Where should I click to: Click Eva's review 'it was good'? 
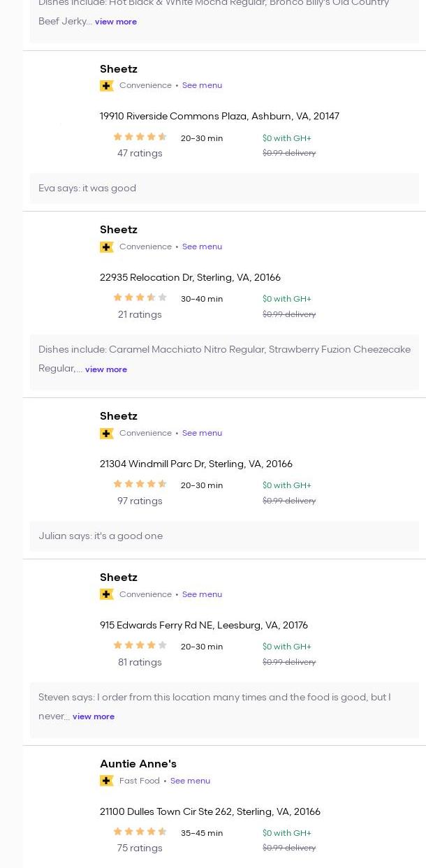pyautogui.click(x=87, y=189)
